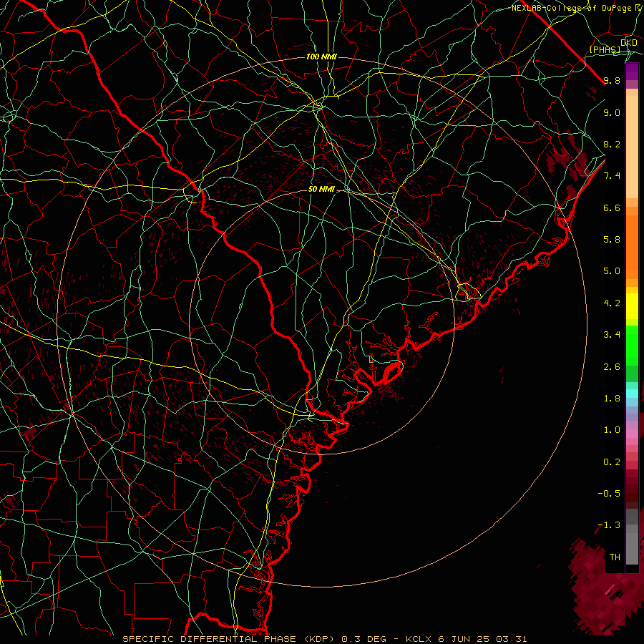Image resolution: width=644 pixels, height=644 pixels.
Task: Click the 9.8 value on the scale
Action: 612,80
